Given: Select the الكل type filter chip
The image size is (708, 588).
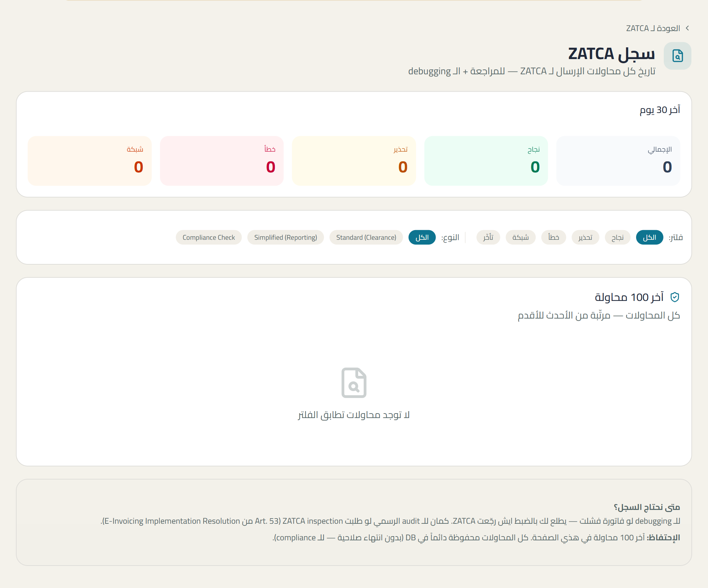Looking at the screenshot, I should [x=422, y=237].
